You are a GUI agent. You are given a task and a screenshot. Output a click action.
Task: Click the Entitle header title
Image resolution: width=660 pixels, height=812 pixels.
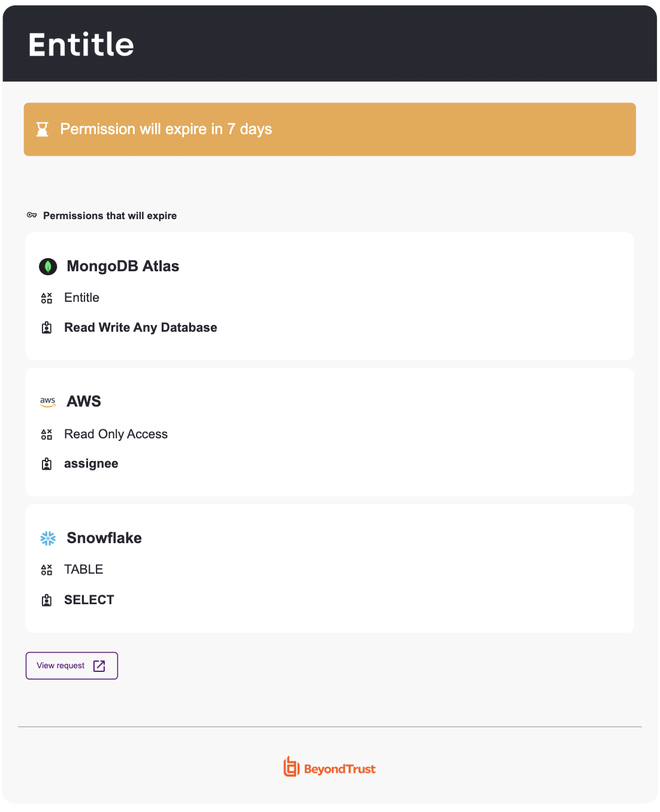81,44
